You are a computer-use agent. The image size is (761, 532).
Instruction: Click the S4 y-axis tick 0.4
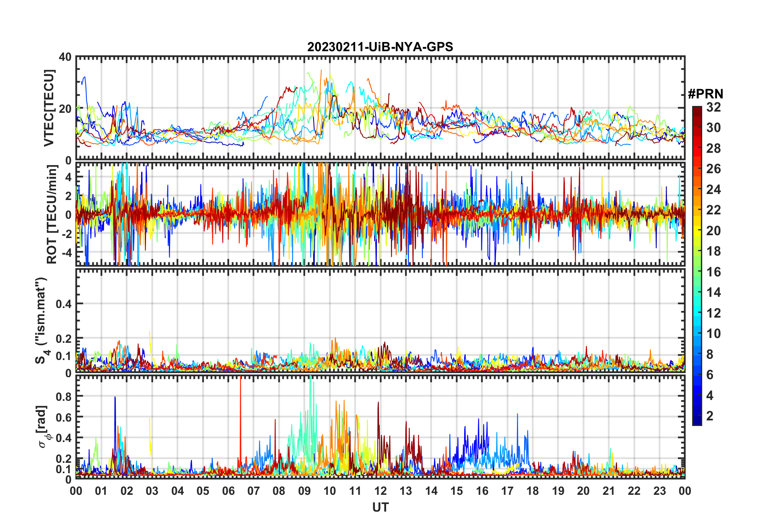[63, 304]
